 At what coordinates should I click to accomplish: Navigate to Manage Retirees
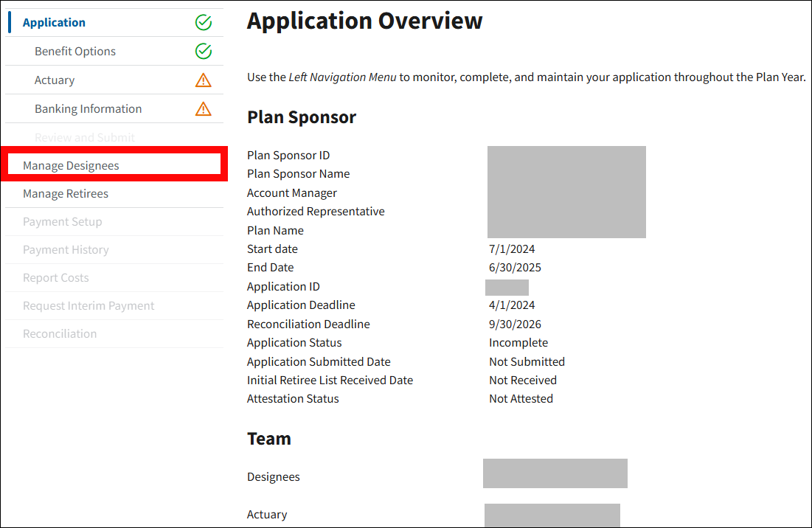click(x=66, y=194)
